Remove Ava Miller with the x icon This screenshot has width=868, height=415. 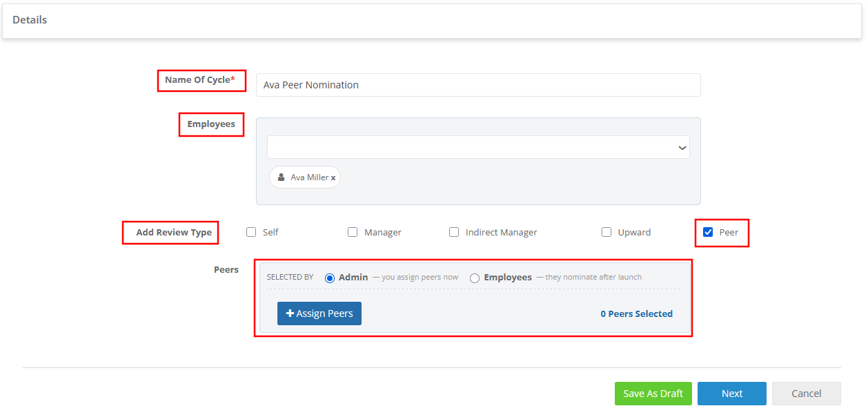tap(333, 178)
